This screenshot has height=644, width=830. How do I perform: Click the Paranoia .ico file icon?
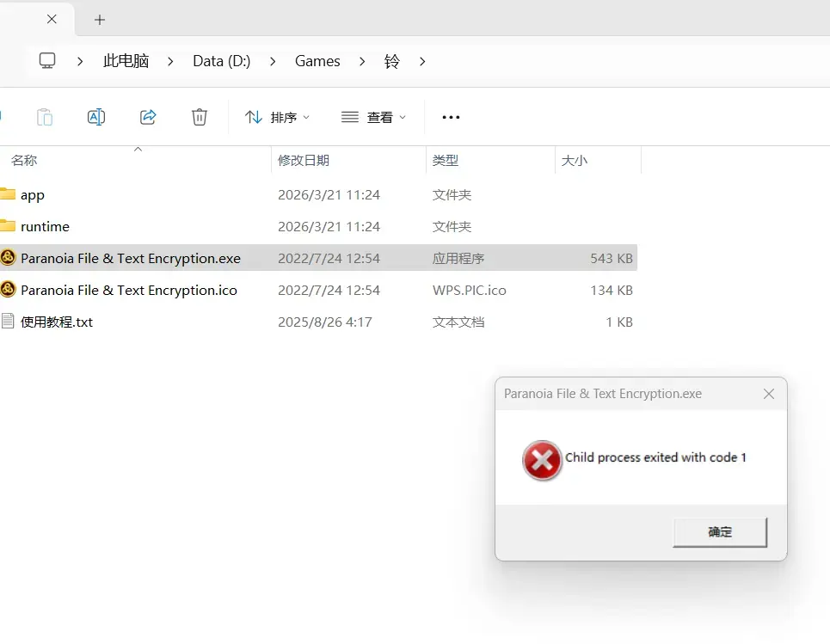(8, 290)
